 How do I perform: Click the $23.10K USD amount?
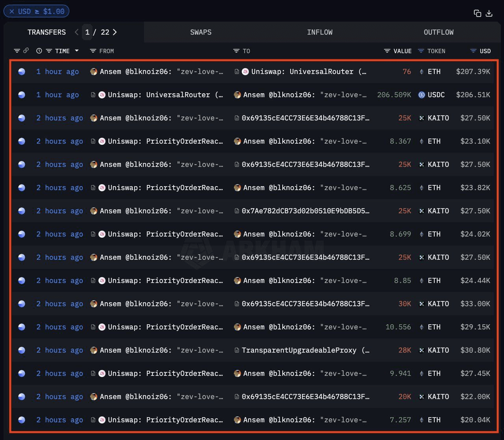point(475,141)
